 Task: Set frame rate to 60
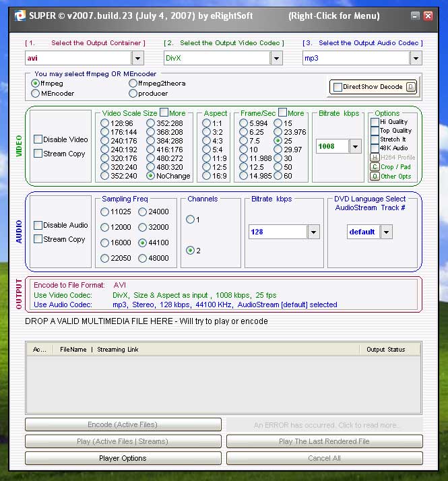(x=278, y=176)
